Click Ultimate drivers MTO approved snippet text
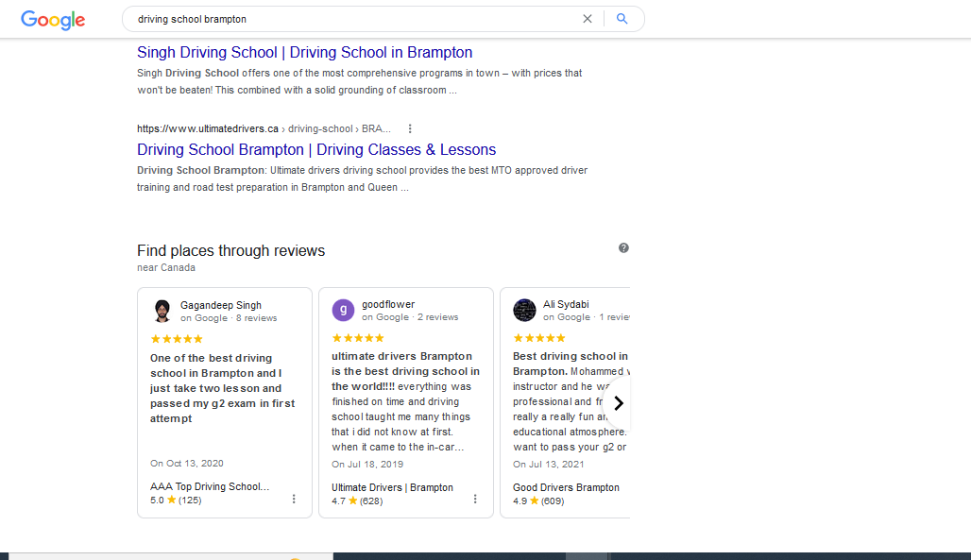This screenshot has width=971, height=560. coord(363,179)
